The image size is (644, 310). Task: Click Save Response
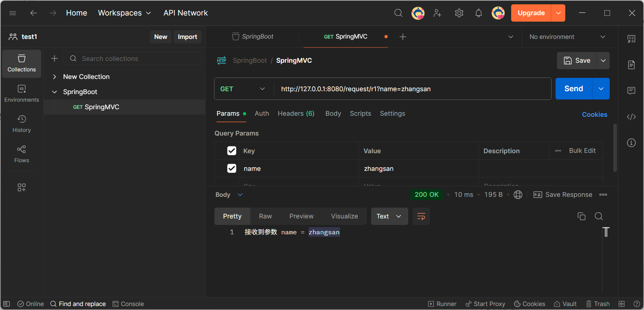coord(563,195)
